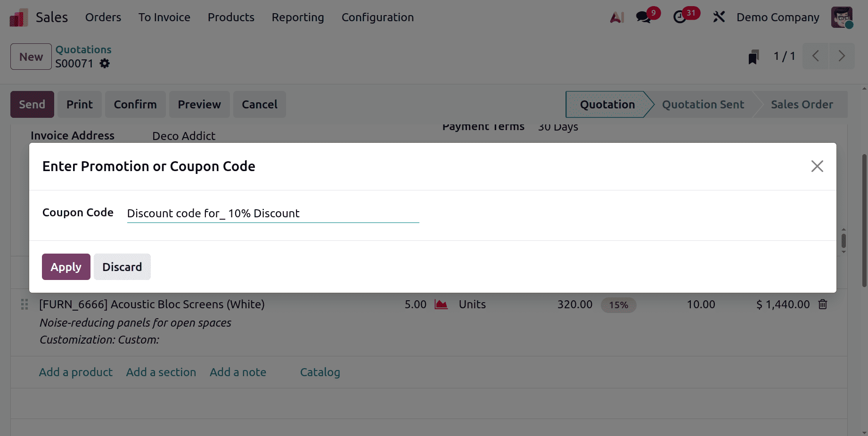Delete the Acoustic Bloc Screens line via trash icon
Screen dimensions: 868x436
click(823, 304)
